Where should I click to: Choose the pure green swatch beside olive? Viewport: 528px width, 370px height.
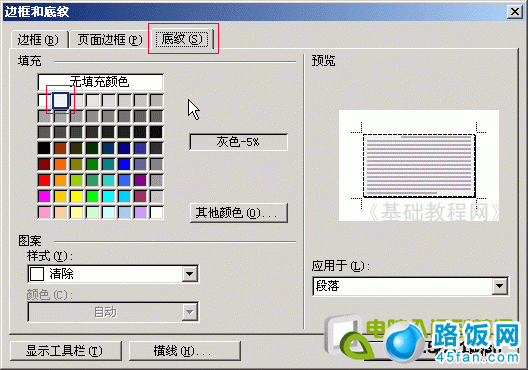pos(92,164)
